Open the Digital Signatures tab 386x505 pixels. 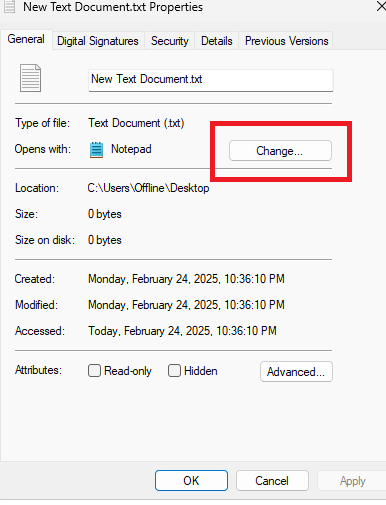[98, 41]
